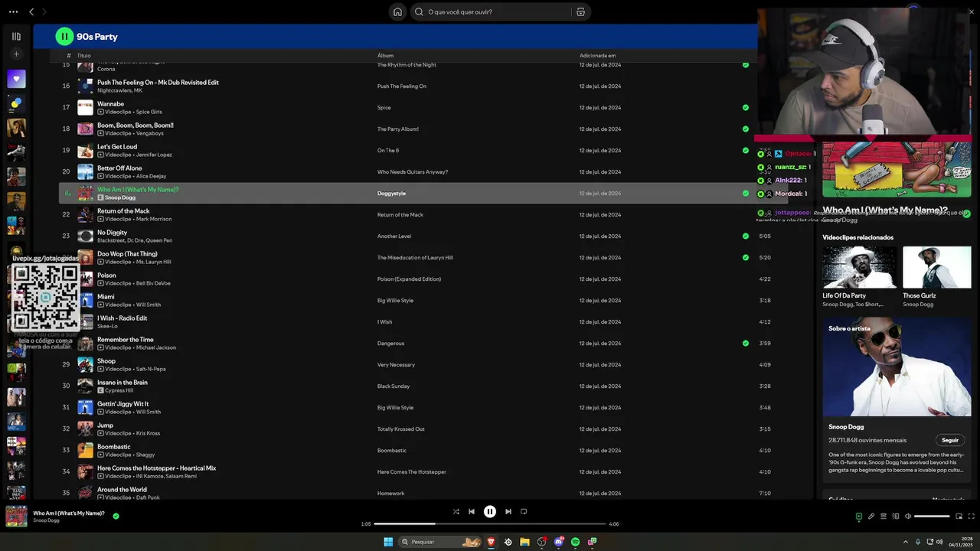
Task: Open the browse icon in search bar
Action: pos(580,11)
